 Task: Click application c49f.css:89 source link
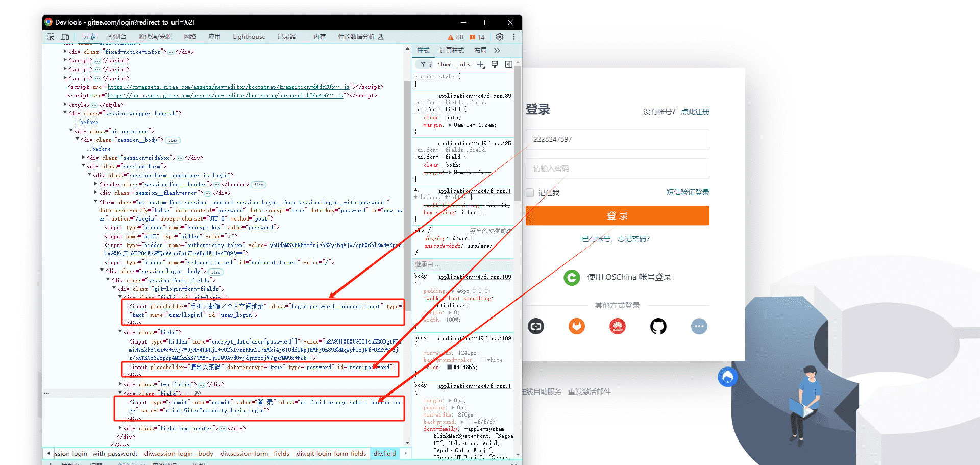(x=474, y=96)
